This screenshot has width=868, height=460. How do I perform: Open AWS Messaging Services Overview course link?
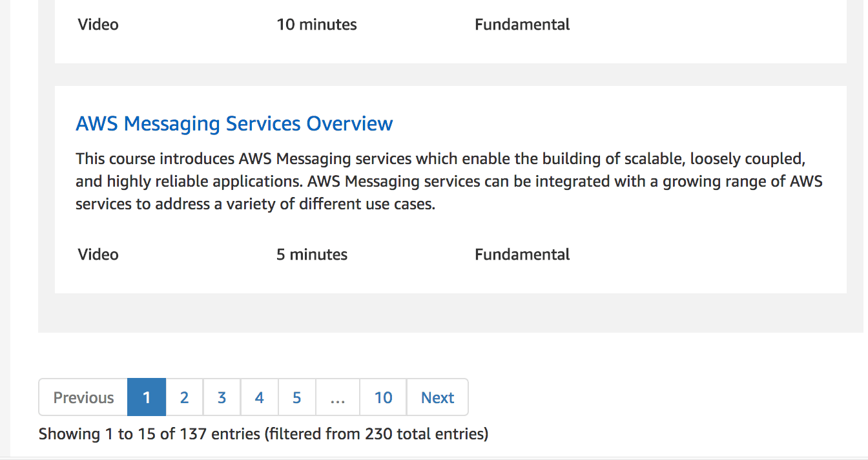pos(234,123)
